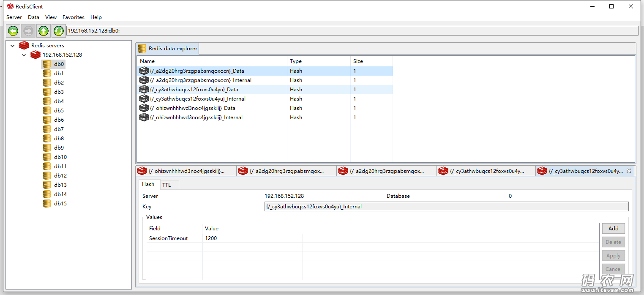The height and width of the screenshot is (295, 644).
Task: Sort the key list by the Size column header
Action: pyautogui.click(x=371, y=61)
